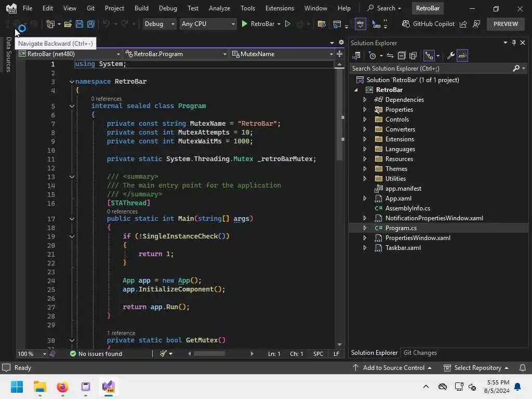Click Sync with Active Document icon
Screen dimensions: 532x399
pyautogui.click(x=390, y=56)
